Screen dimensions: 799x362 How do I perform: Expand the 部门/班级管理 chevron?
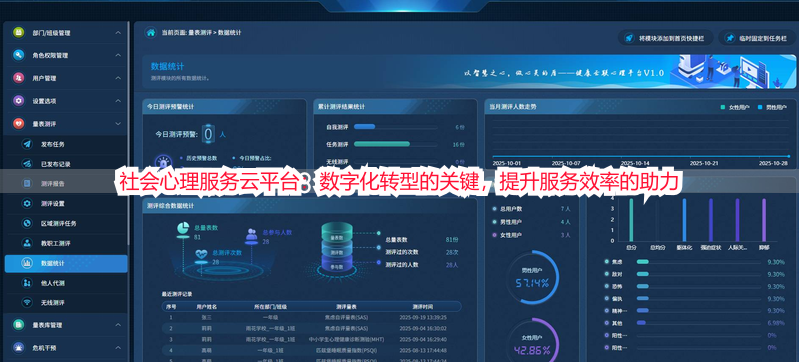coord(118,33)
